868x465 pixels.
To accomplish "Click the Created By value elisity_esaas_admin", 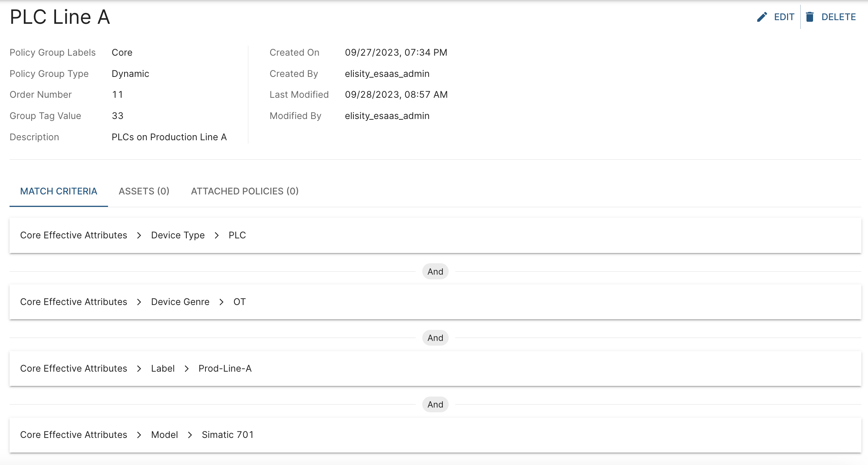I will pos(387,74).
